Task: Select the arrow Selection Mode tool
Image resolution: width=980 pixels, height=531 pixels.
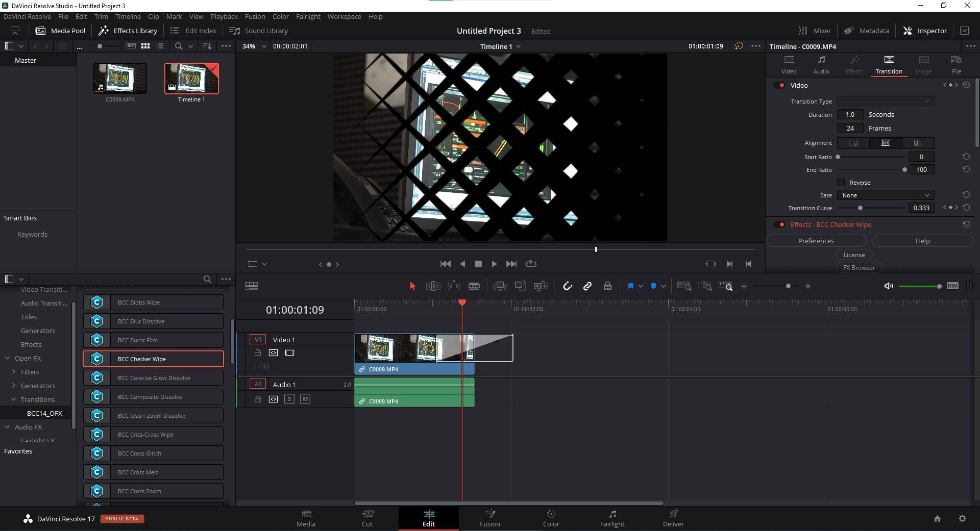Action: [412, 286]
